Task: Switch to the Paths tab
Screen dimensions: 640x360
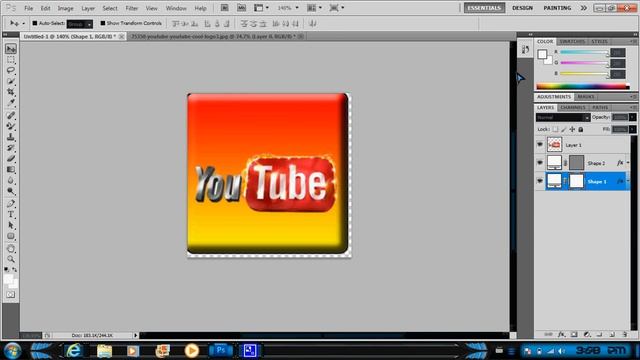Action: coord(600,107)
